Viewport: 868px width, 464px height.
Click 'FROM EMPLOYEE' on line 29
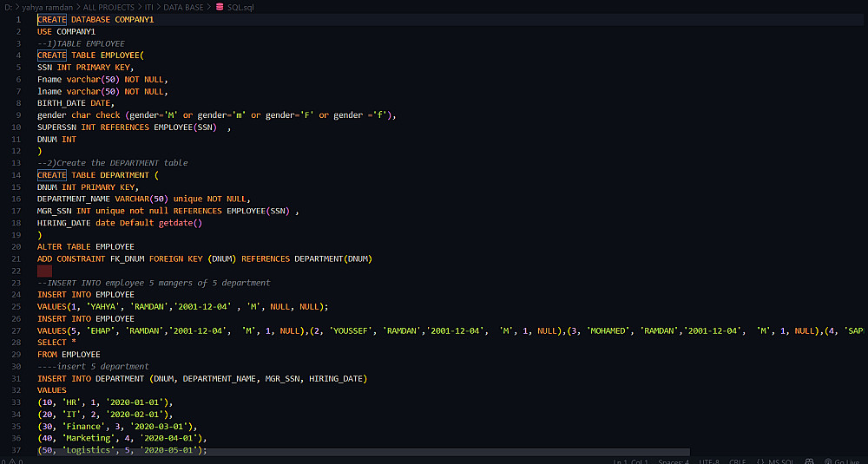[69, 355]
